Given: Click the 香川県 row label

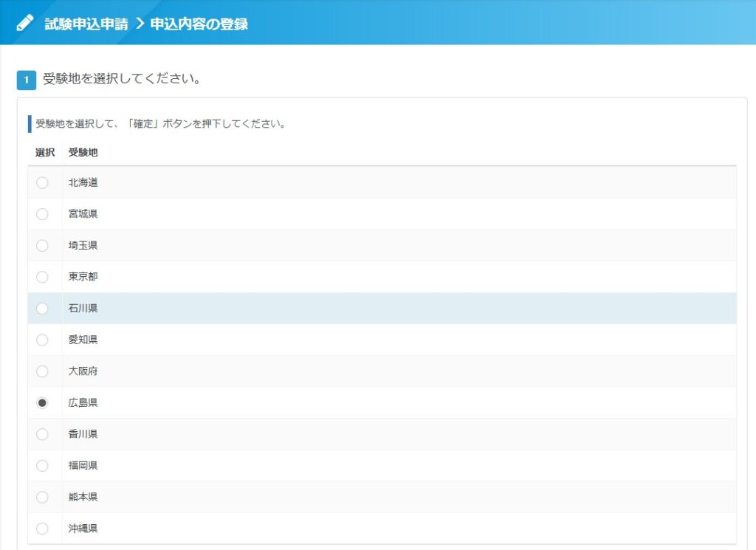Looking at the screenshot, I should (x=83, y=434).
